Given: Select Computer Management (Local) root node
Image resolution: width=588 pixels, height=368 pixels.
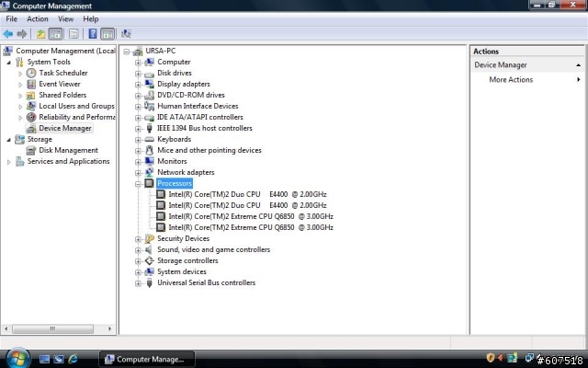Looking at the screenshot, I should [x=65, y=51].
